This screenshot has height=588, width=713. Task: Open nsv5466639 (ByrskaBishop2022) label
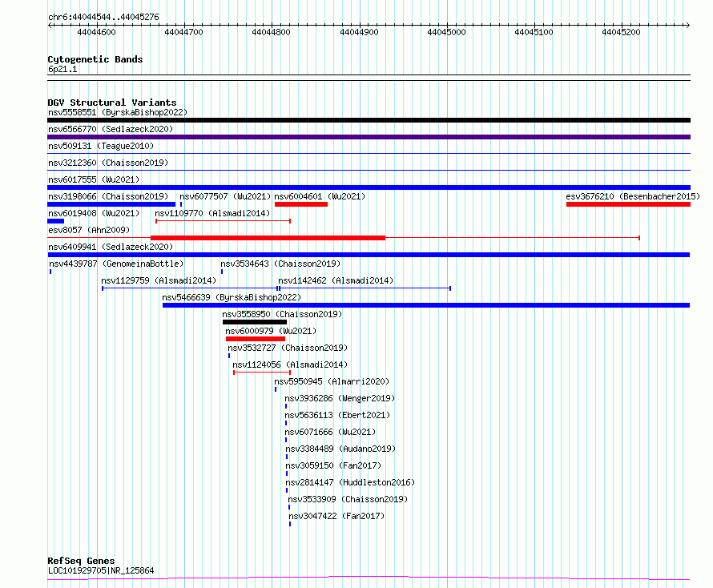pos(232,297)
